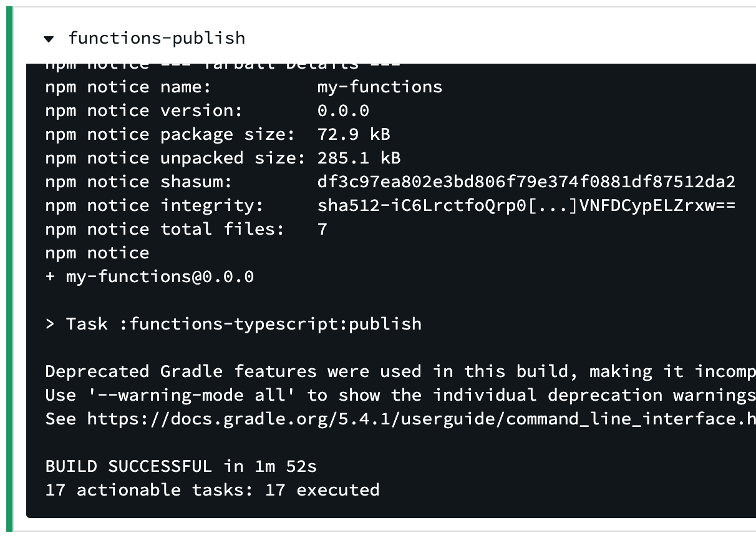
Task: Click the '--warning-mode all' hint line
Action: (x=399, y=395)
